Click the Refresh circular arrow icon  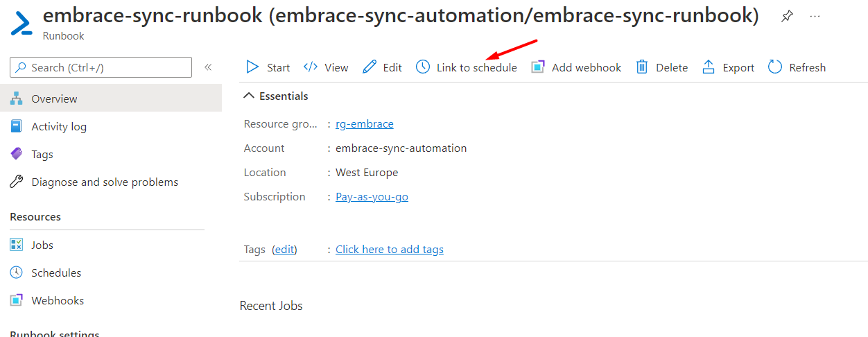775,67
